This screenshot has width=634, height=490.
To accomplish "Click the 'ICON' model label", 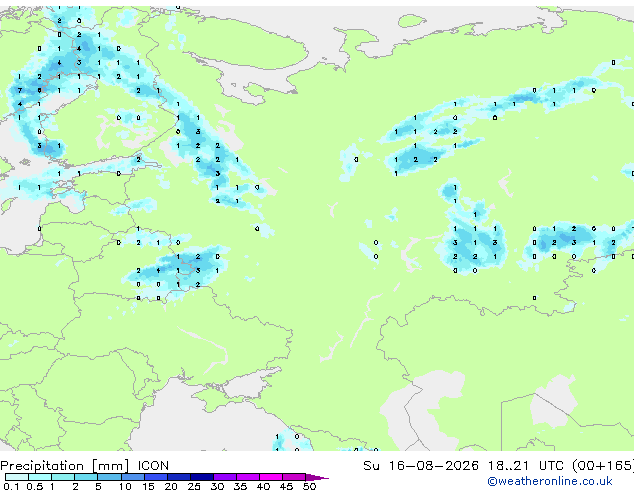I will [x=153, y=466].
